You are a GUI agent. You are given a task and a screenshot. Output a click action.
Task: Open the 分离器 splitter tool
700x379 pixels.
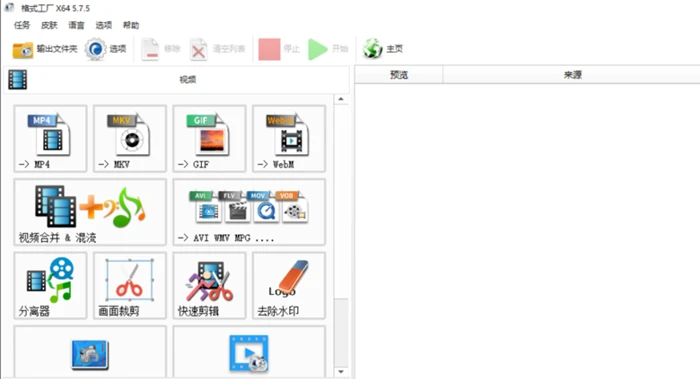tap(50, 286)
